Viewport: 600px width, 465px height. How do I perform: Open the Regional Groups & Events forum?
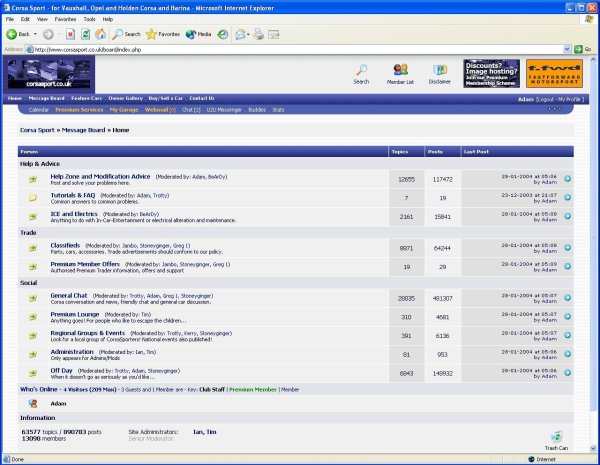click(x=88, y=333)
